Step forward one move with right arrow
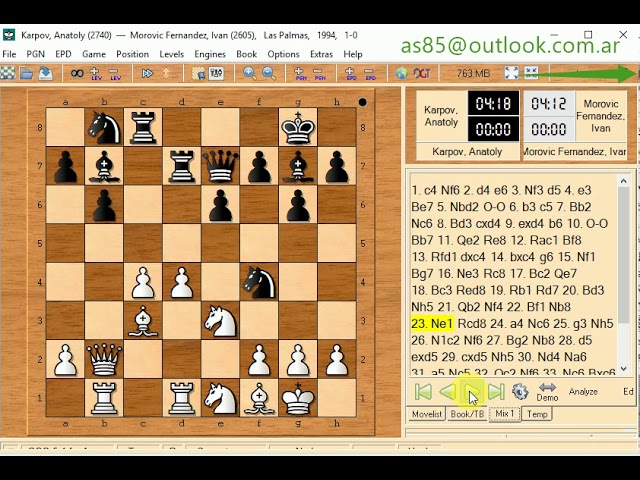This screenshot has width=640, height=480. coord(472,392)
